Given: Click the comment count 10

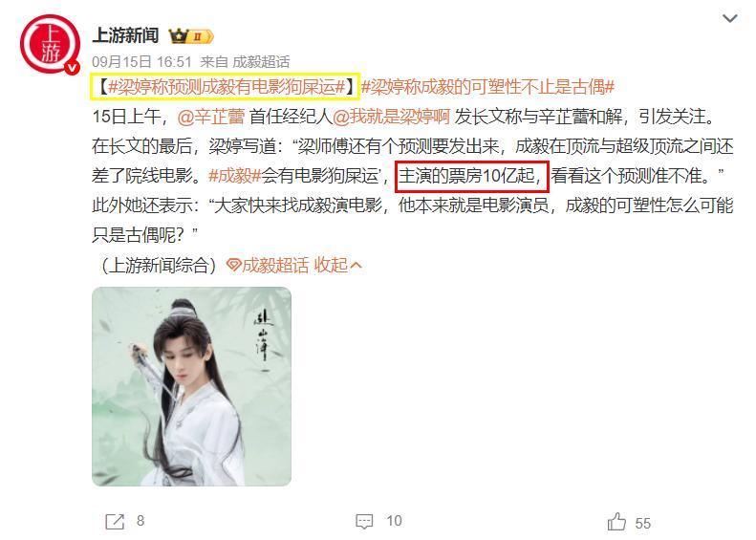Looking at the screenshot, I should tap(394, 521).
